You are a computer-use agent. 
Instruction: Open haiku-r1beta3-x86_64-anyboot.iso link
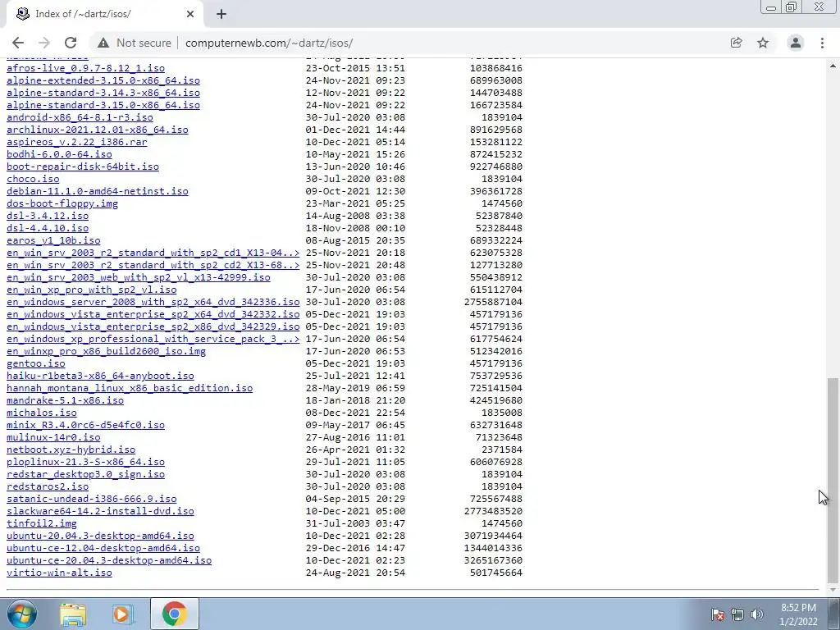tap(100, 376)
